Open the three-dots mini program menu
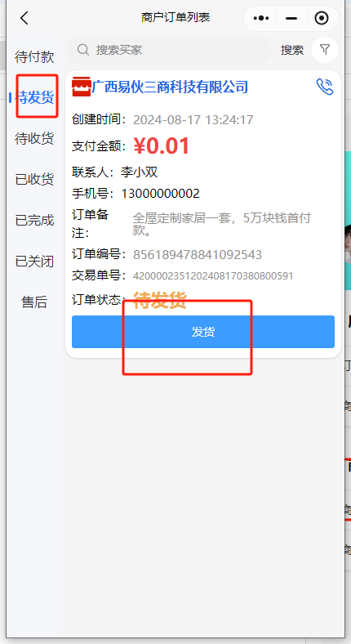Screen dimensions: 351x644 (261, 18)
